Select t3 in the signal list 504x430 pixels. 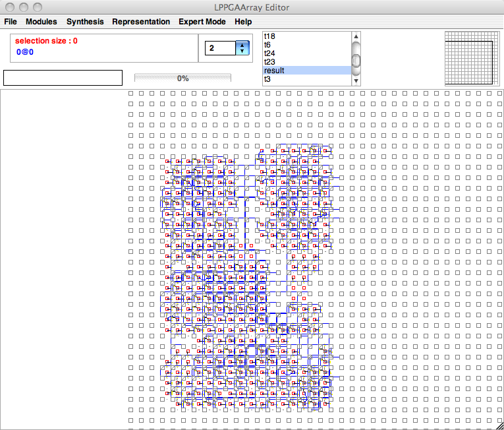(307, 79)
